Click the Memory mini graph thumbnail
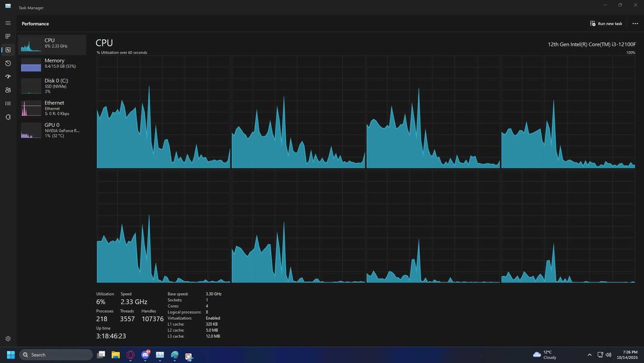 coord(31,64)
